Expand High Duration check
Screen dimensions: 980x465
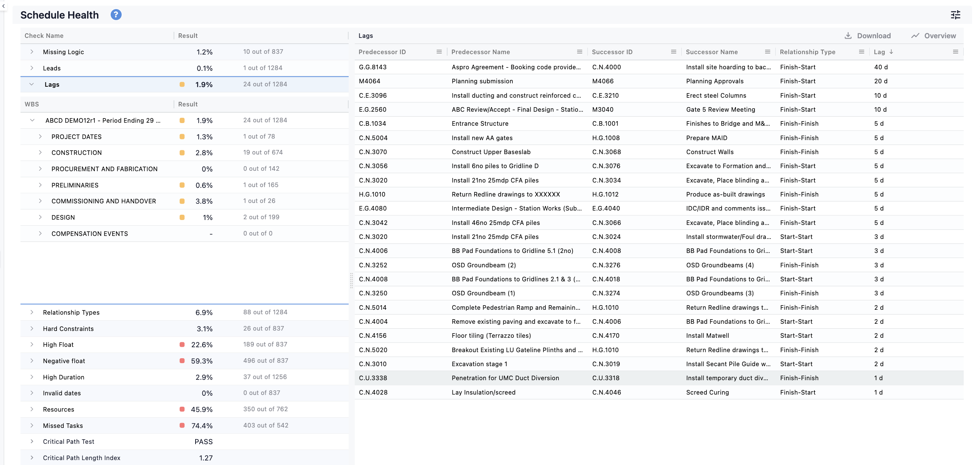32,377
